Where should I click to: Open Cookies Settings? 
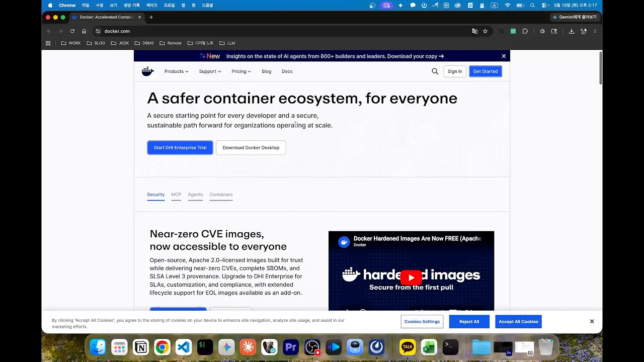(x=422, y=322)
